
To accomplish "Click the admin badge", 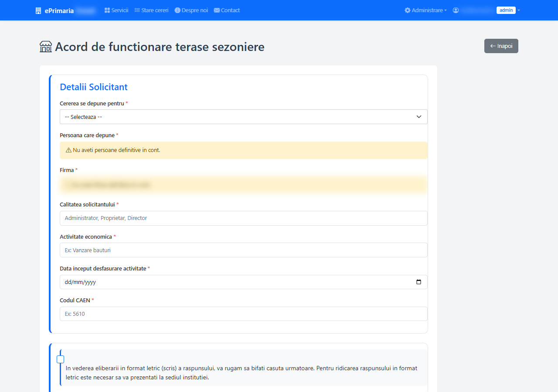I will pyautogui.click(x=506, y=10).
